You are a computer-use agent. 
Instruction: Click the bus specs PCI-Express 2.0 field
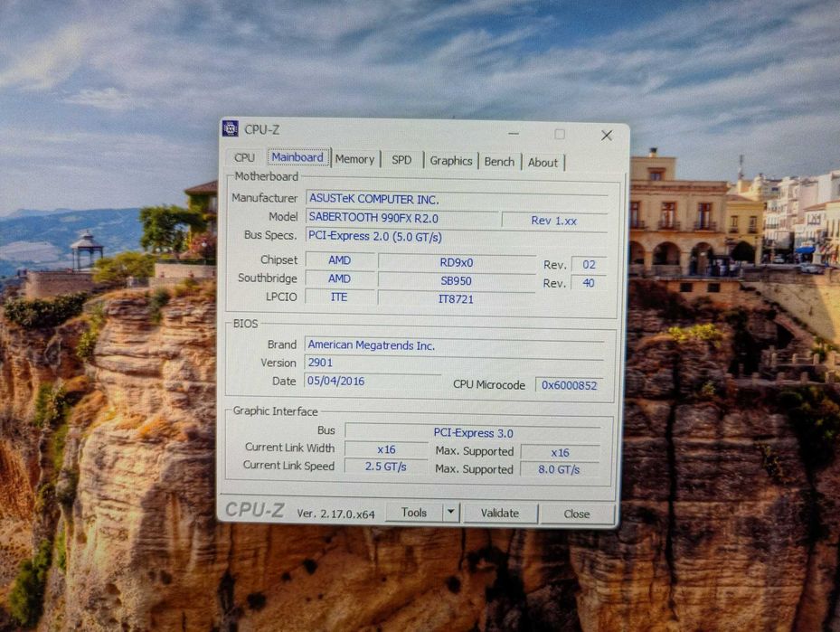457,236
